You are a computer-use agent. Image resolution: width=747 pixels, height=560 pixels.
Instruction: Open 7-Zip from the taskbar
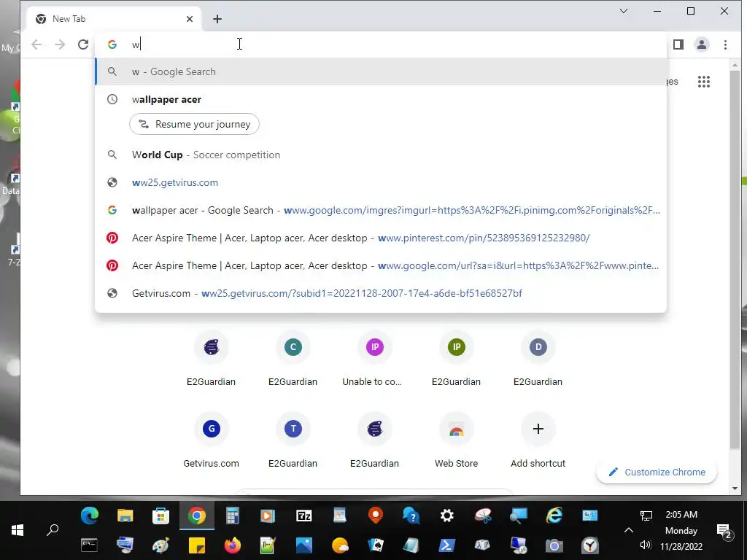(x=304, y=516)
